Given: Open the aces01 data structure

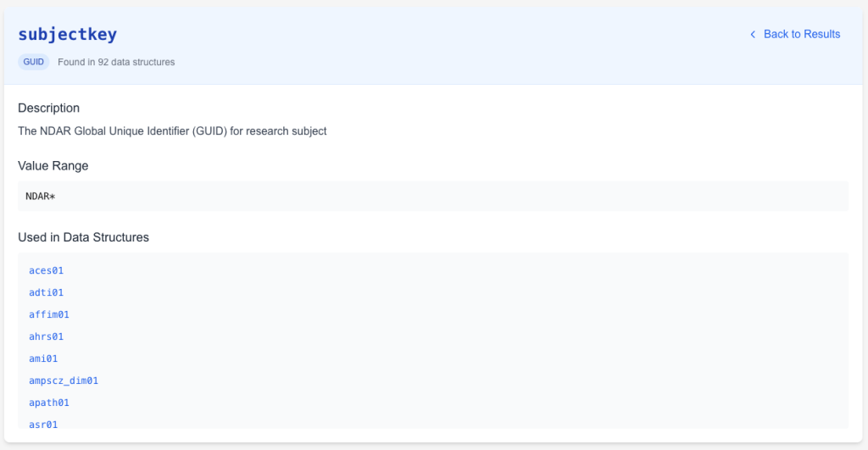Looking at the screenshot, I should pyautogui.click(x=46, y=270).
